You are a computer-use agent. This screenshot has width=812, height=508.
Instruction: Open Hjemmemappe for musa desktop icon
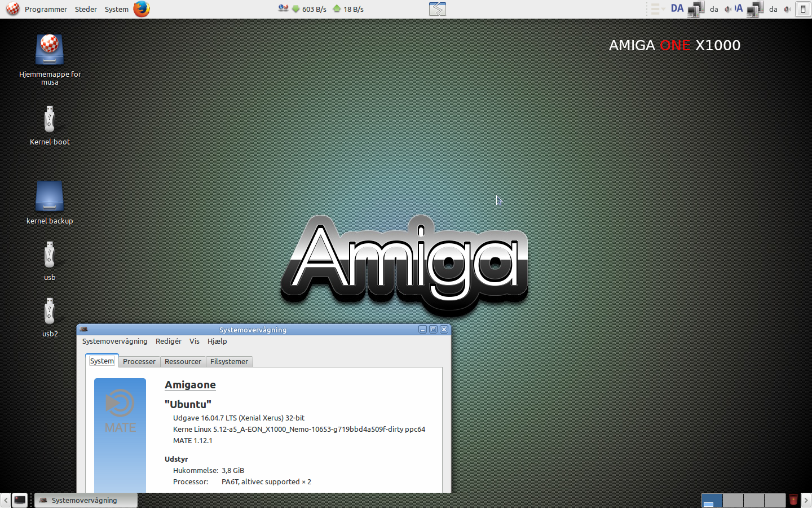50,50
